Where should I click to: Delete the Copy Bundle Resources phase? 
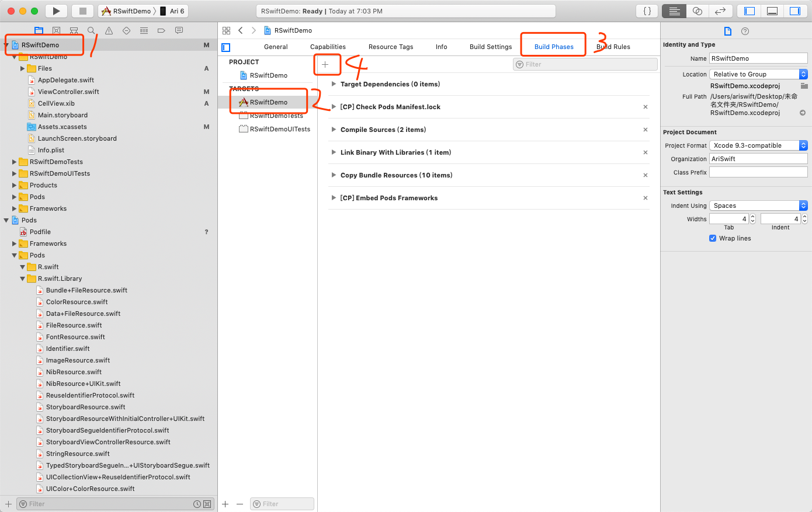click(646, 175)
